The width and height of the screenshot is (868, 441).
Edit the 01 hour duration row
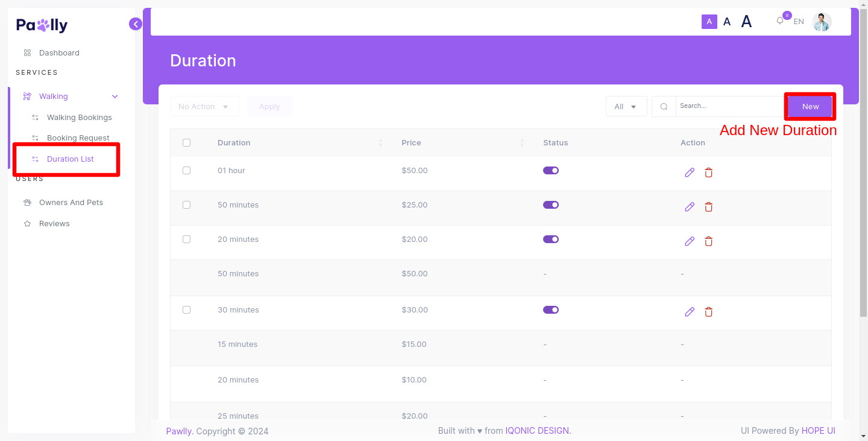690,173
